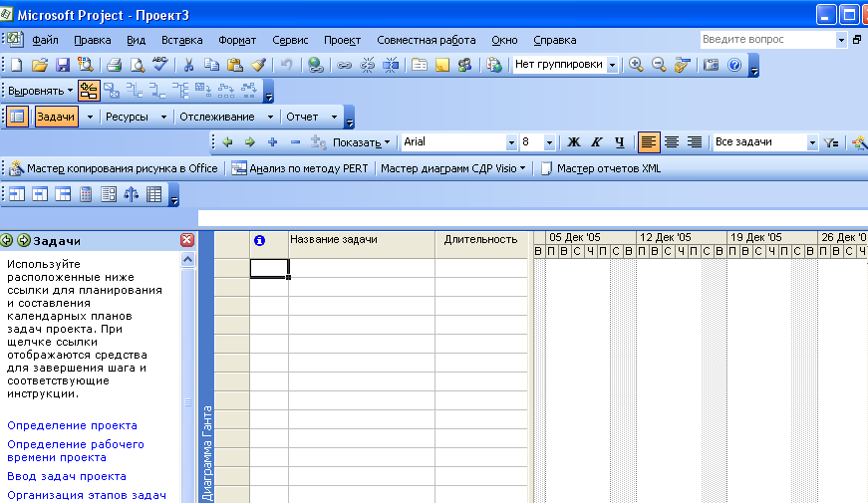
Task: Toggle Italic formatting (К)
Action: click(x=596, y=142)
